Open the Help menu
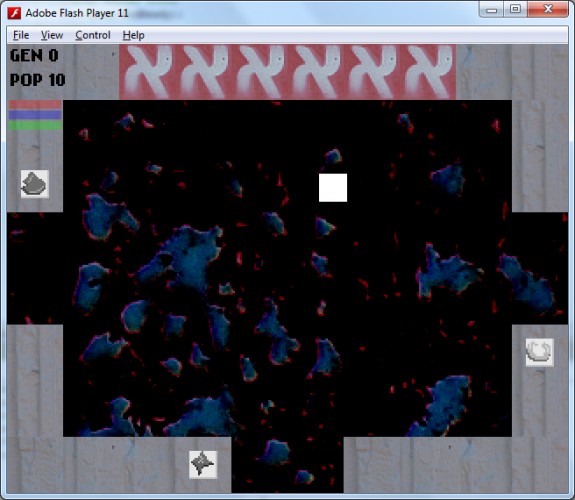 point(133,35)
